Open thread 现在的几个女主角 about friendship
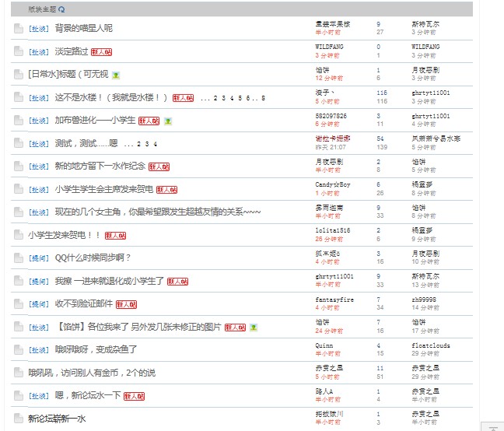This screenshot has height=431, width=504. (158, 212)
